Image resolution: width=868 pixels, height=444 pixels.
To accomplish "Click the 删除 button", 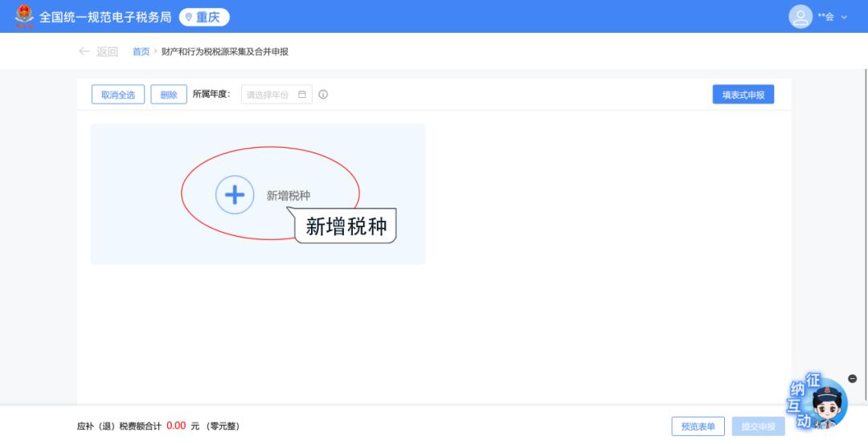I will point(169,95).
